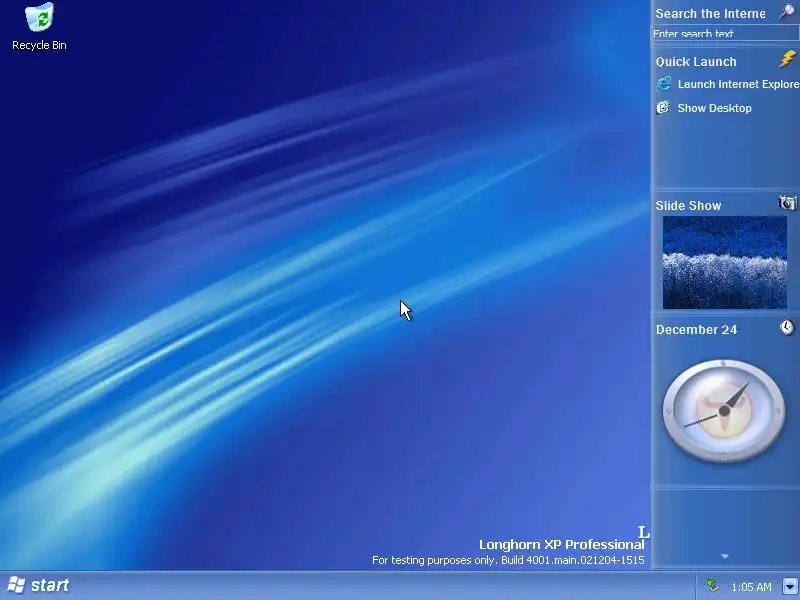Click the lightning bolt Quick Launch icon
Screen dimensions: 800x600
point(787,59)
